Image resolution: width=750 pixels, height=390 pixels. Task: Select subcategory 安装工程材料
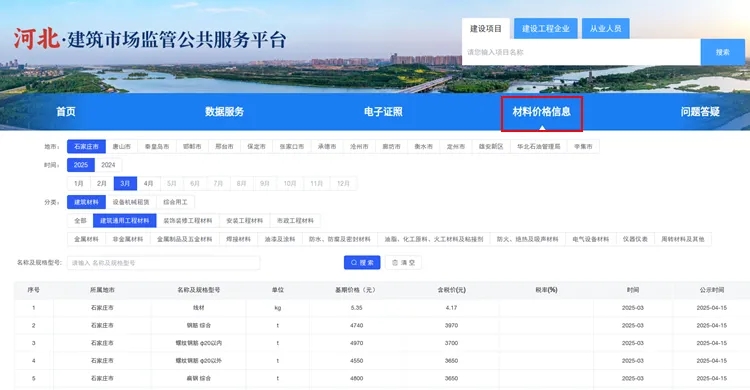[244, 221]
